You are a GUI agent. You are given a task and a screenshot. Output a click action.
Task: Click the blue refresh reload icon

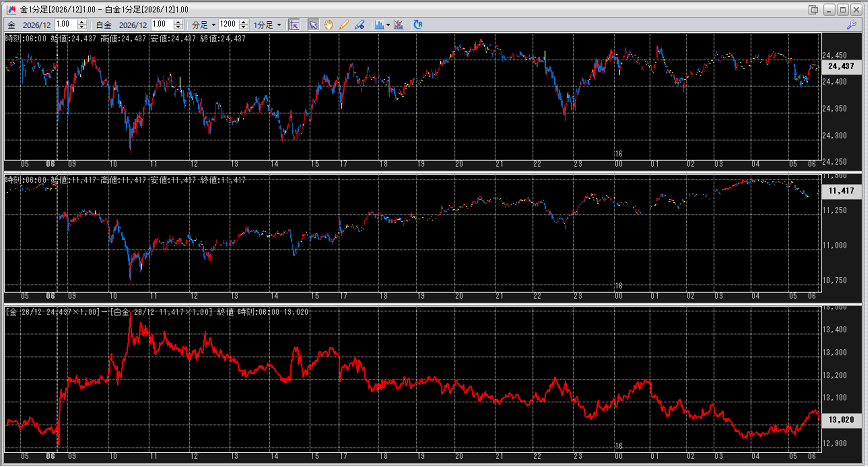pos(418,25)
